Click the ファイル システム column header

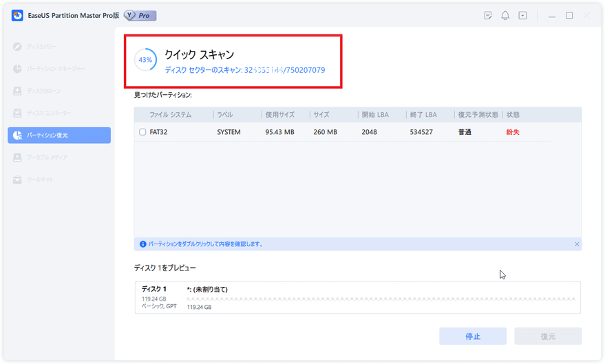(171, 115)
